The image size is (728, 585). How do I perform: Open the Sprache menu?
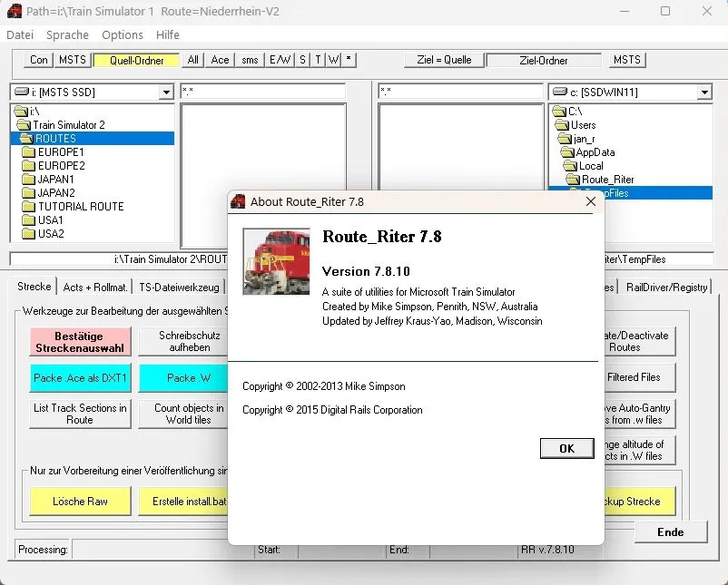point(67,34)
